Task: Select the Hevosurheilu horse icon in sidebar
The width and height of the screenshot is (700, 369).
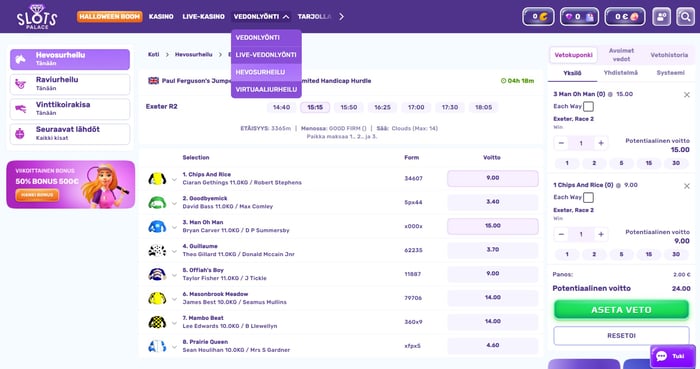Action: pyautogui.click(x=21, y=59)
